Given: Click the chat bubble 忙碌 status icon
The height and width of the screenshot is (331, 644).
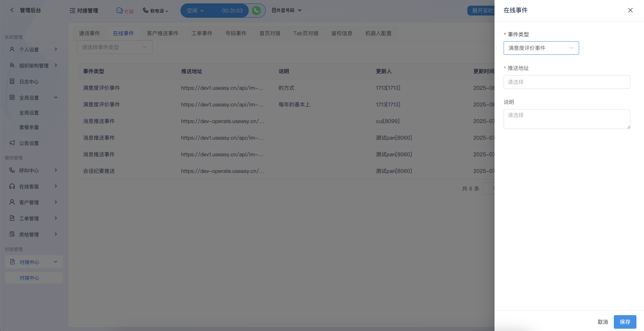Looking at the screenshot, I should (119, 11).
